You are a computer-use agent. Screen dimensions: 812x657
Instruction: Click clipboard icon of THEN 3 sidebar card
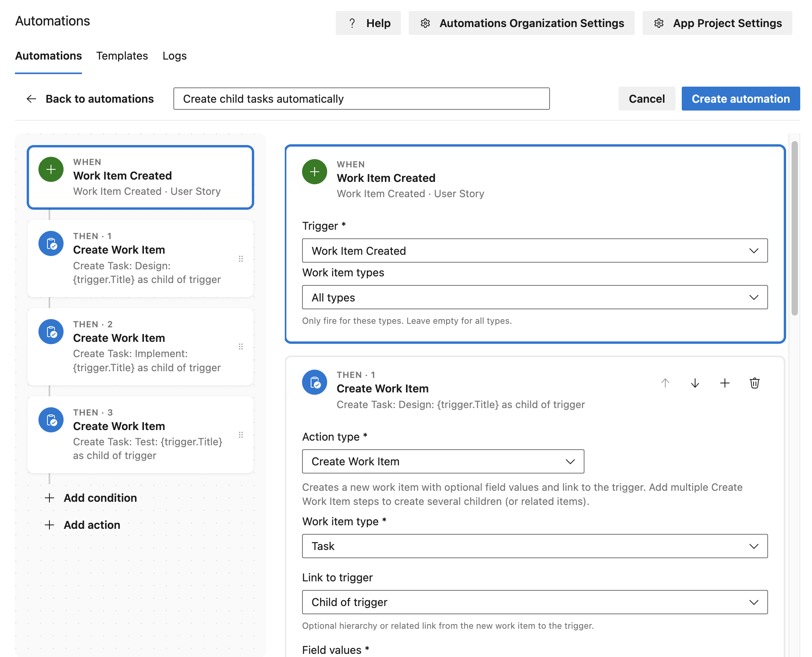coord(51,420)
